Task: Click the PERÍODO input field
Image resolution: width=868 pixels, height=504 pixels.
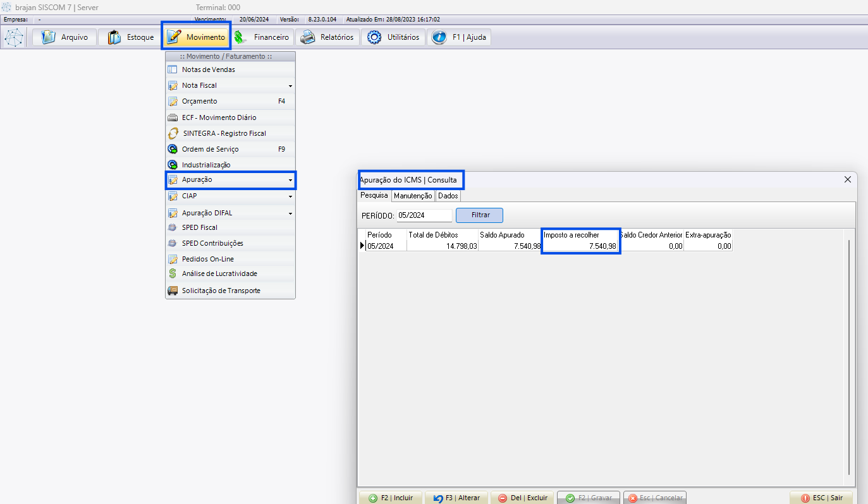Action: pos(424,215)
